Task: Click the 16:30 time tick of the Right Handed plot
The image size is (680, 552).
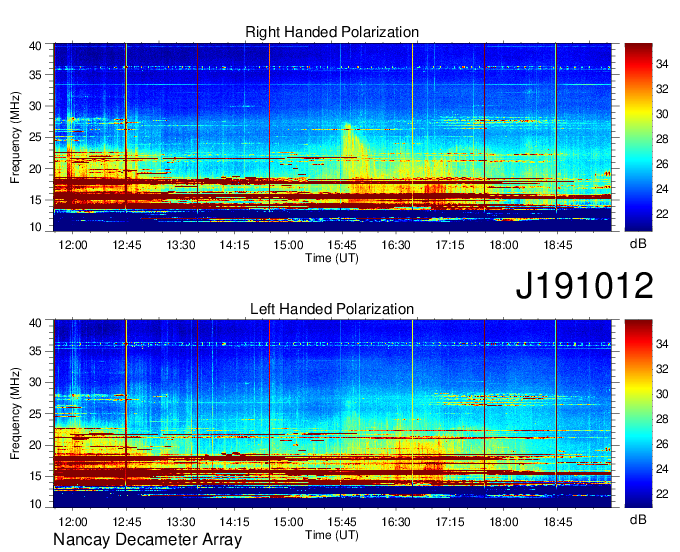Action: pyautogui.click(x=396, y=245)
